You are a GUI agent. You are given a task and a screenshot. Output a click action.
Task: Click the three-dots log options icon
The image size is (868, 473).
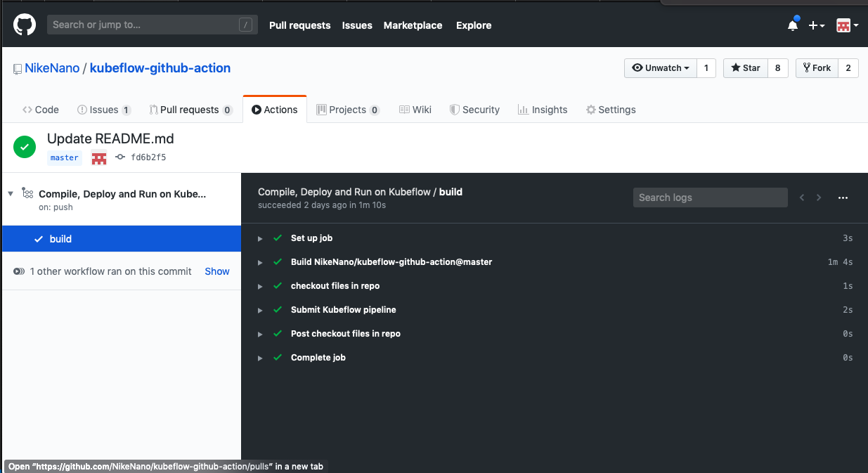pos(843,198)
